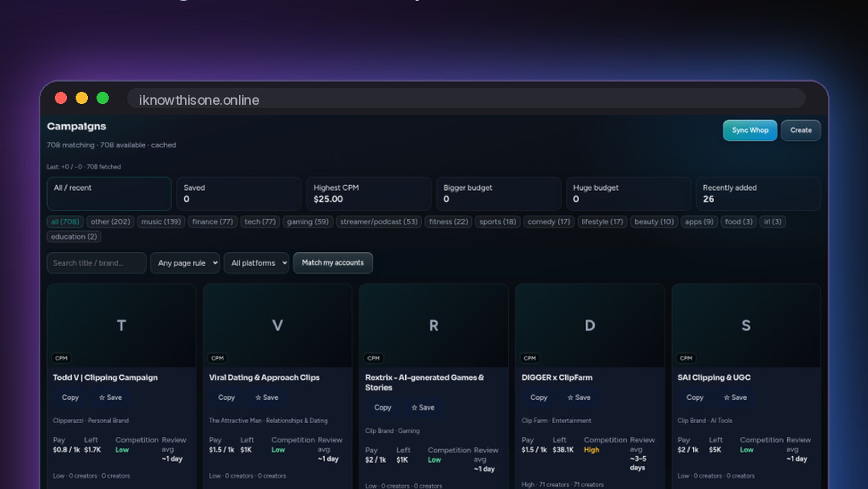The width and height of the screenshot is (868, 489).
Task: Select the Recently added card
Action: coord(758,194)
